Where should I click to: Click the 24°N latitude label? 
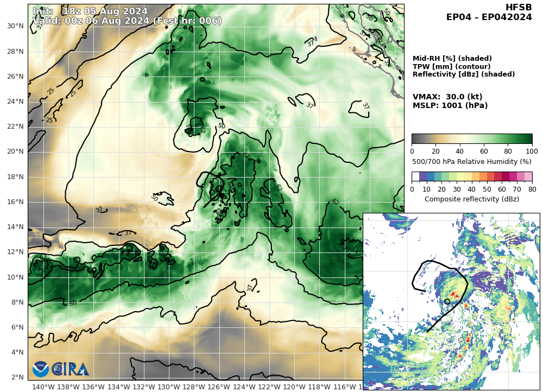[15, 102]
